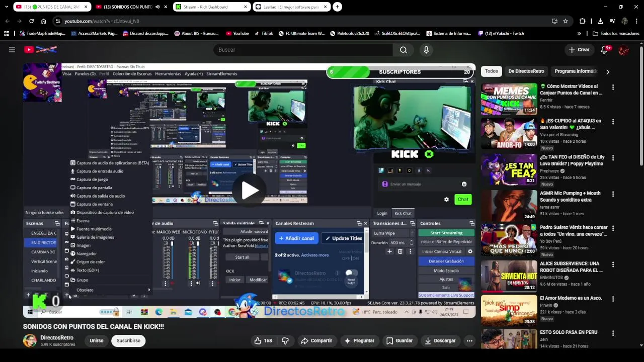Open the media controls icon in Chrome toolbar

point(612,21)
